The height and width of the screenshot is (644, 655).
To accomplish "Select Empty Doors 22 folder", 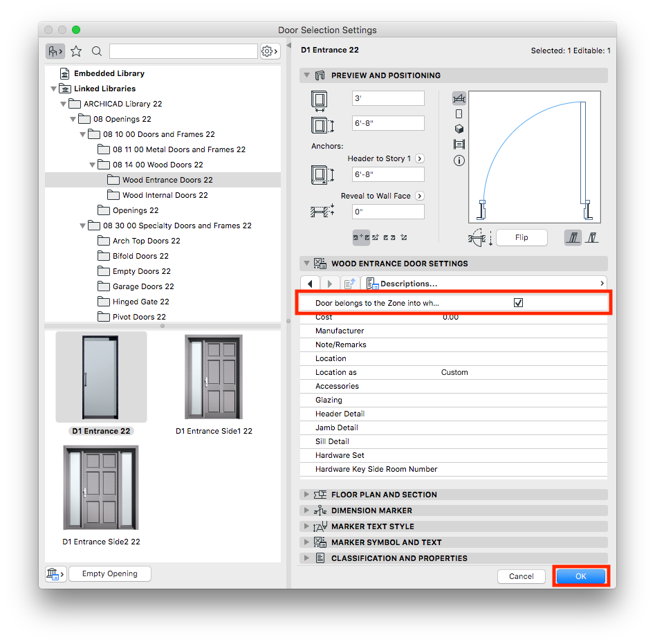I will point(142,271).
